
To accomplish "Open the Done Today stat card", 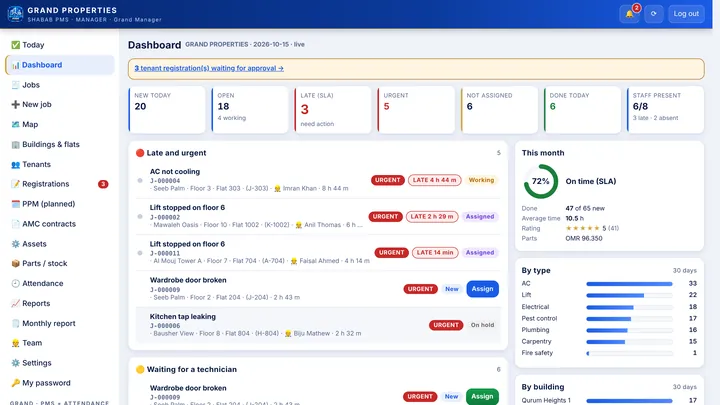I will [582, 110].
